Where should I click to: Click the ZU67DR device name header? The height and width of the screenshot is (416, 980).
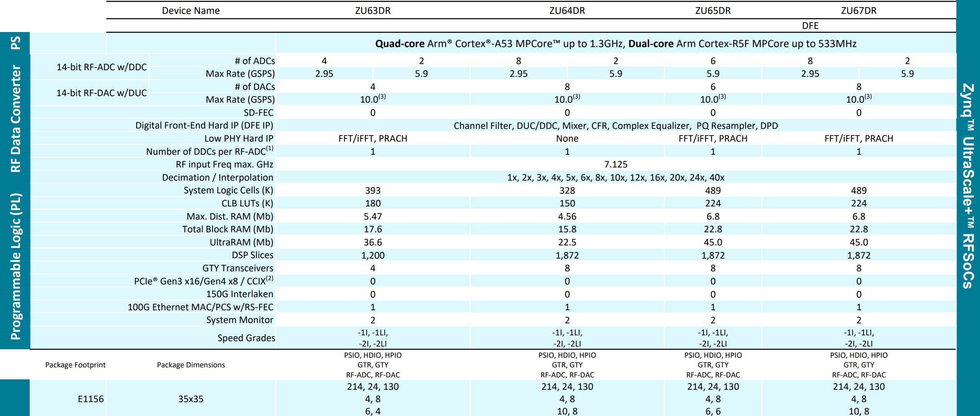tap(859, 10)
